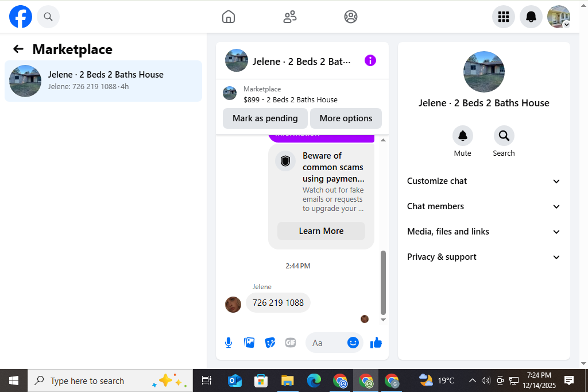Image resolution: width=588 pixels, height=392 pixels.
Task: Expand the Customize chat section
Action: pyautogui.click(x=483, y=181)
